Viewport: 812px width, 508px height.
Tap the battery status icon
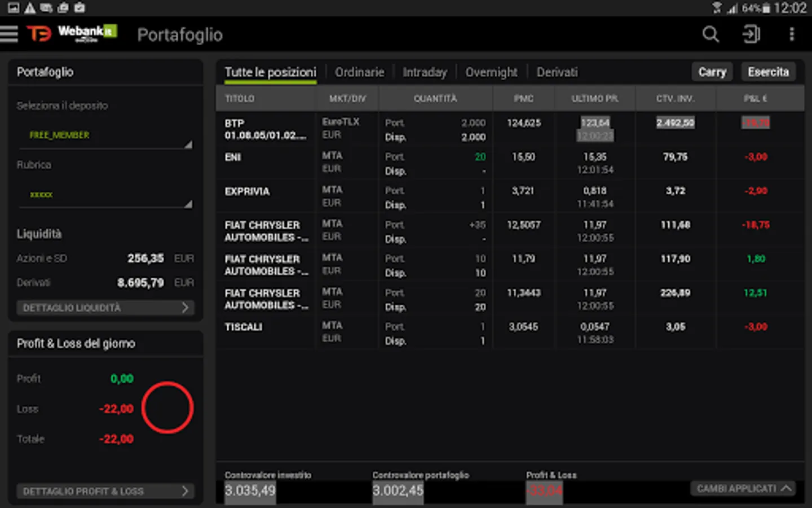tap(766, 8)
